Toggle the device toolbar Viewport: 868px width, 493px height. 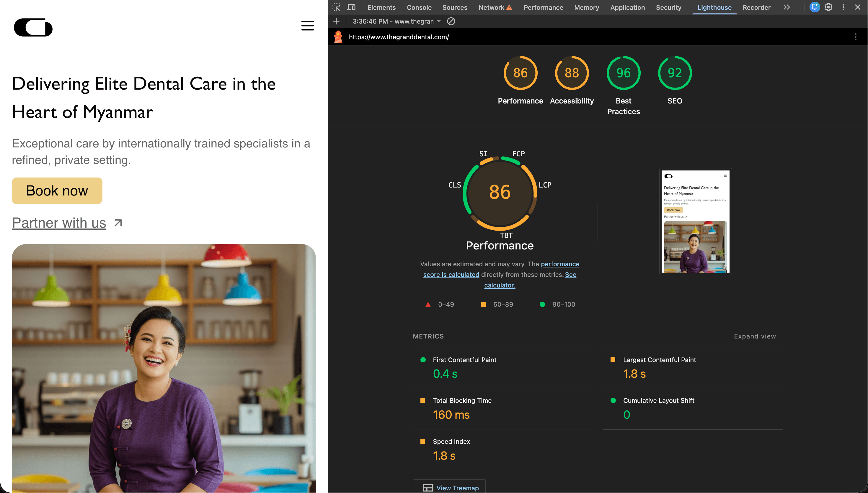[x=351, y=7]
